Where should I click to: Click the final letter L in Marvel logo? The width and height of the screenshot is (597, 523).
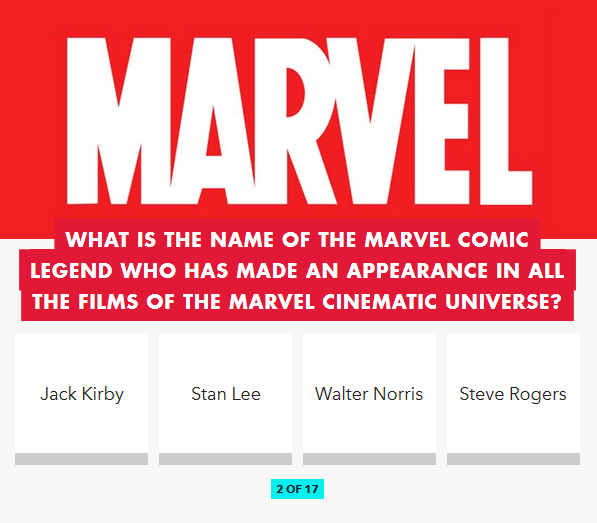pos(506,121)
